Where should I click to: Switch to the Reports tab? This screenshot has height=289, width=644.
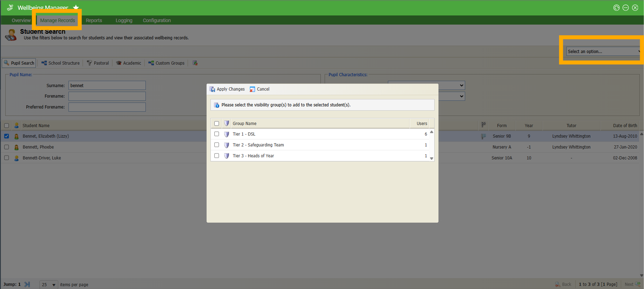pyautogui.click(x=94, y=20)
